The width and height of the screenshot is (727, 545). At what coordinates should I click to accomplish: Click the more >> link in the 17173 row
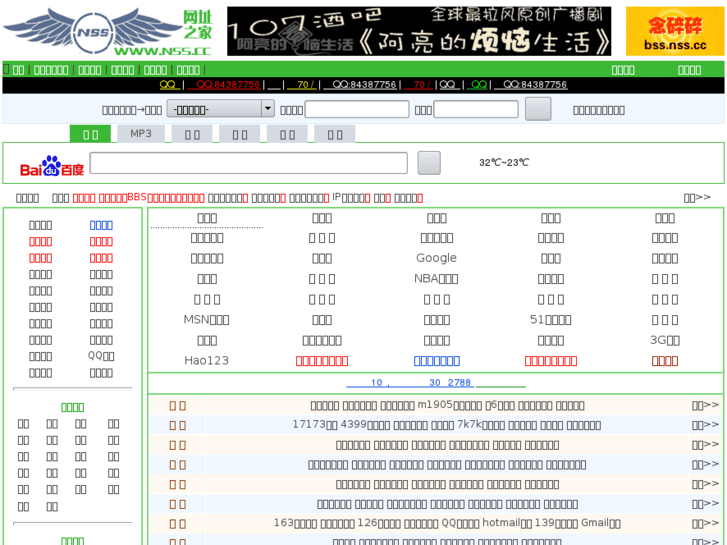point(705,424)
